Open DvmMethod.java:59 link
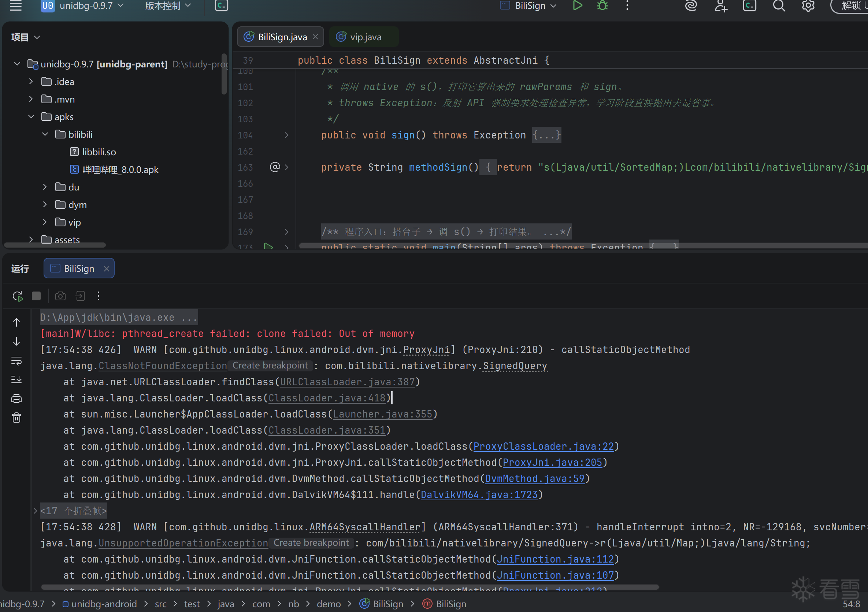 pyautogui.click(x=535, y=479)
